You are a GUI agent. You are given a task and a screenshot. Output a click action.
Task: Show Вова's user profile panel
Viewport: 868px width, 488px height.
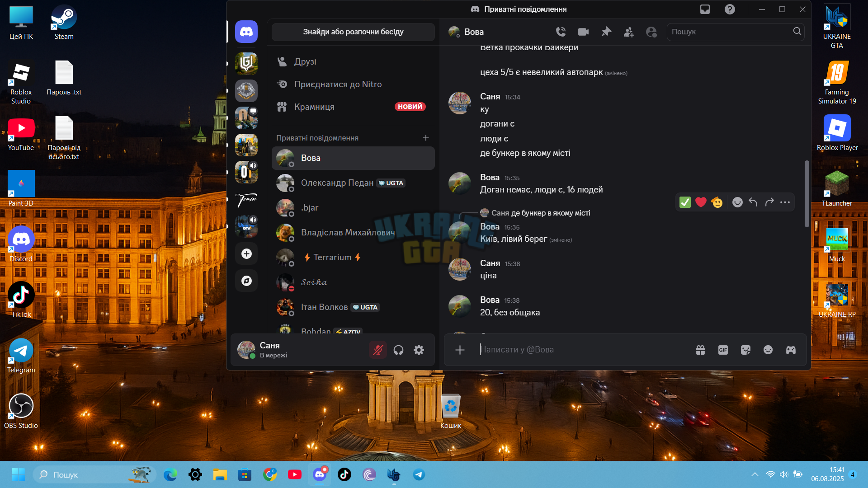coord(651,32)
